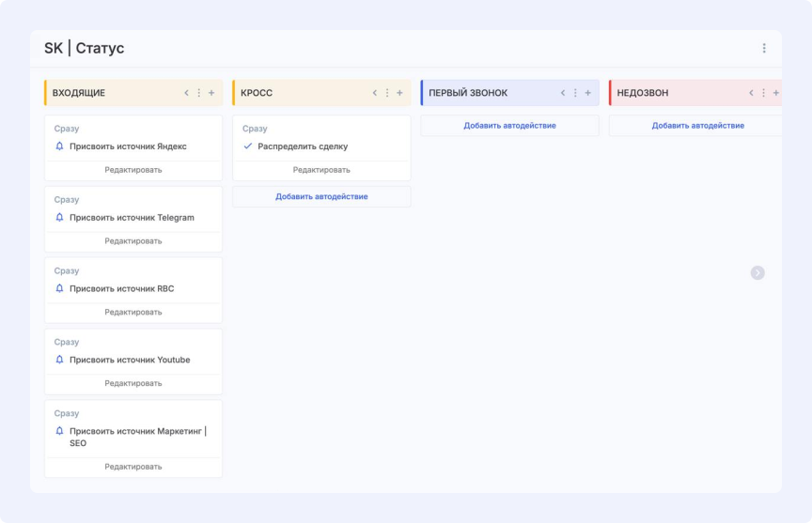Click left chevron in НЕДОЗВОН column header
This screenshot has width=812, height=523.
coord(751,93)
